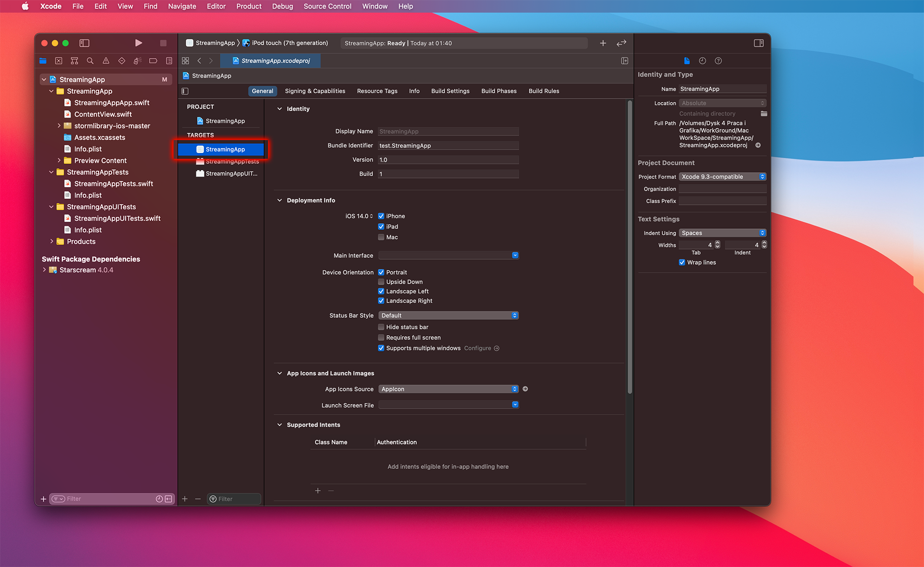Screen dimensions: 924x567
Task: Open the Breakpoint navigator icon
Action: point(153,61)
